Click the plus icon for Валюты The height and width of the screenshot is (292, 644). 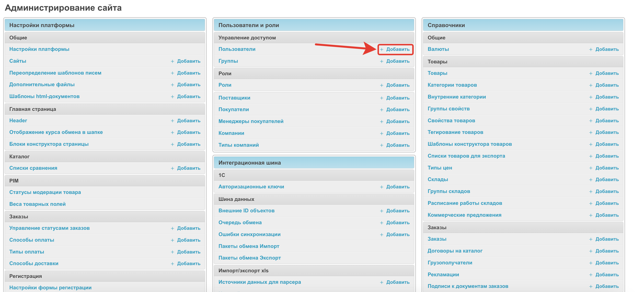(x=590, y=49)
